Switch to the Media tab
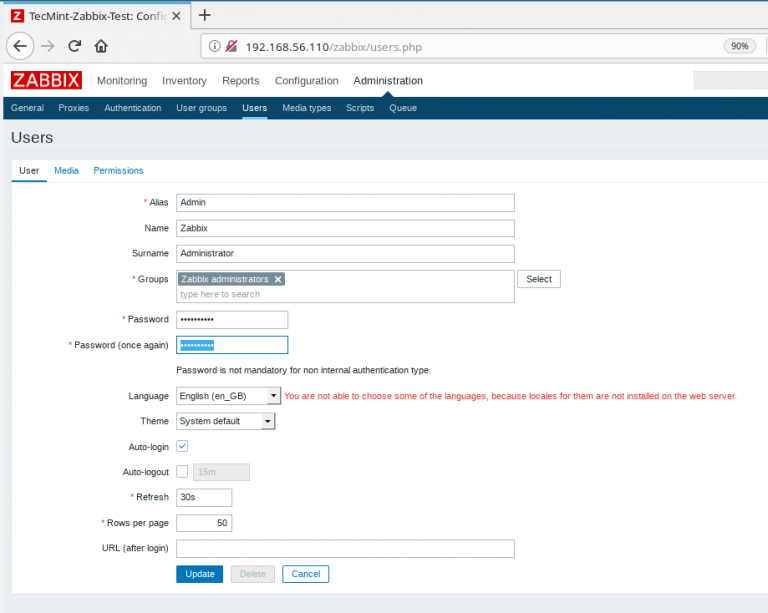The width and height of the screenshot is (768, 613). pos(66,171)
